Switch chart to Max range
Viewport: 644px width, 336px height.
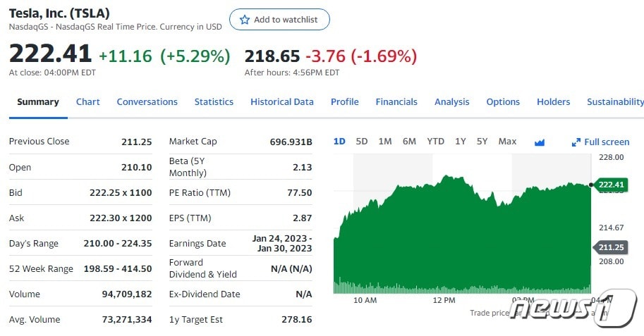[x=507, y=141]
